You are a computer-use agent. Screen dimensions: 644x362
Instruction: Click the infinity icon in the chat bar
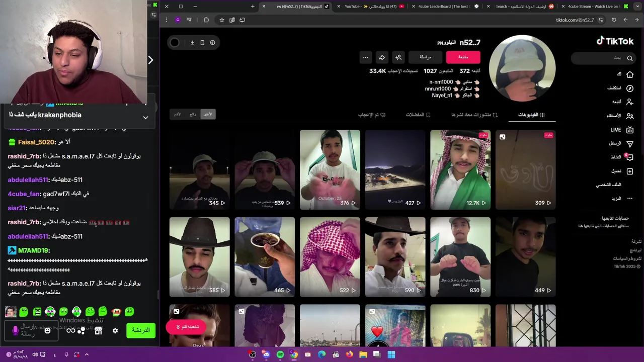71,330
